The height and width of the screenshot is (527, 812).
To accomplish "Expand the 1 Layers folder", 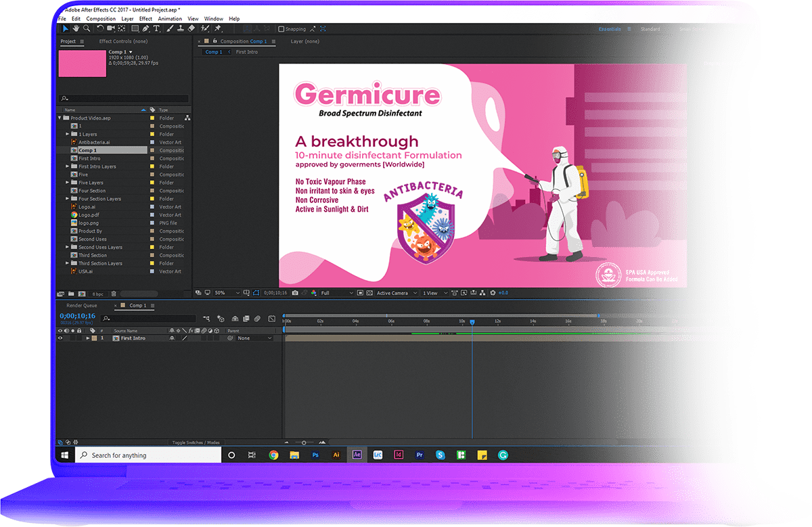I will coord(67,134).
